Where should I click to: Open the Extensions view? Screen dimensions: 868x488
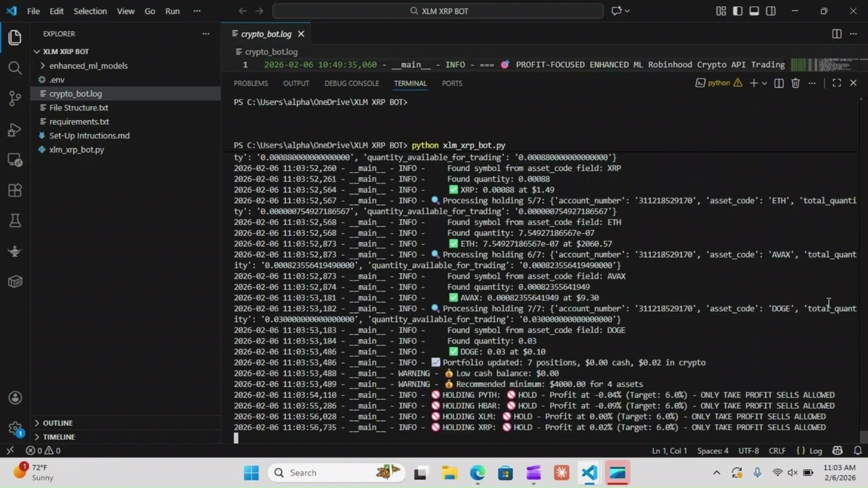[x=15, y=190]
